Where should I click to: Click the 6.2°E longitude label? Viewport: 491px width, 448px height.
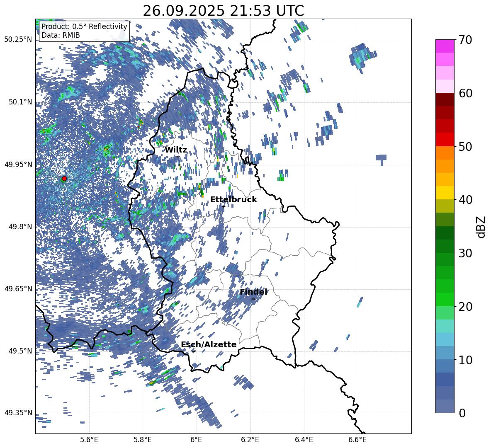click(250, 440)
